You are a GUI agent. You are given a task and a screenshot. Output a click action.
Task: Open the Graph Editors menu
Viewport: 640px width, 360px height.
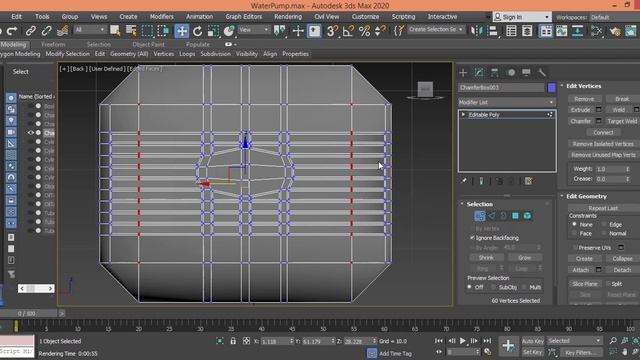point(244,17)
